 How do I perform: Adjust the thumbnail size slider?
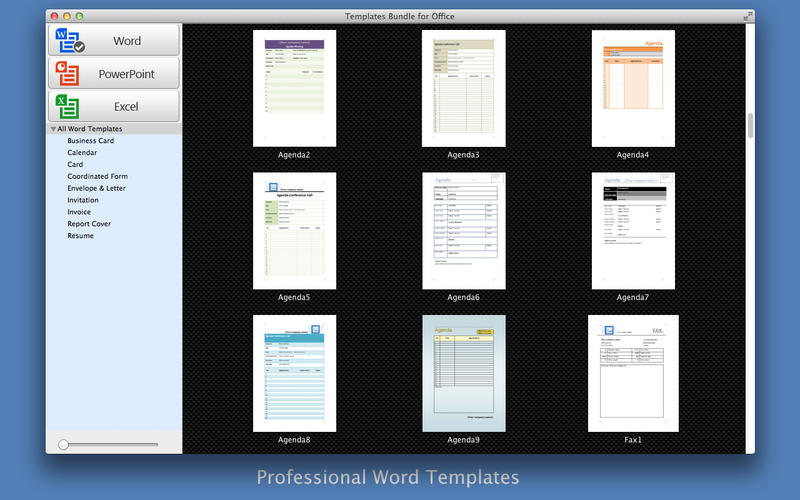64,443
